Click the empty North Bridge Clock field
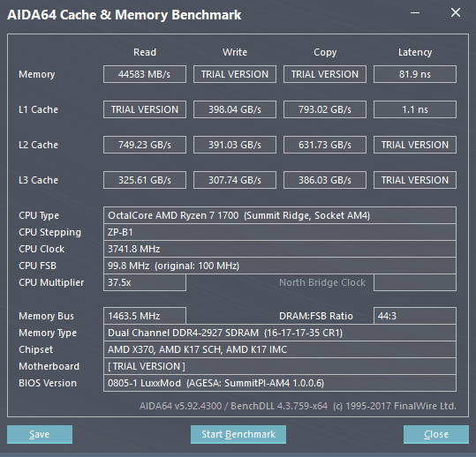476x457 pixels. (415, 282)
